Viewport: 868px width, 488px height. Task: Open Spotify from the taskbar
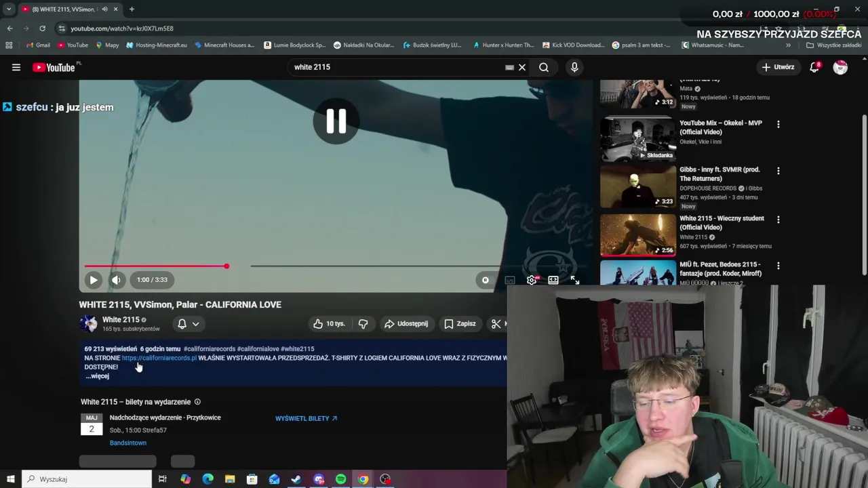[x=341, y=479]
